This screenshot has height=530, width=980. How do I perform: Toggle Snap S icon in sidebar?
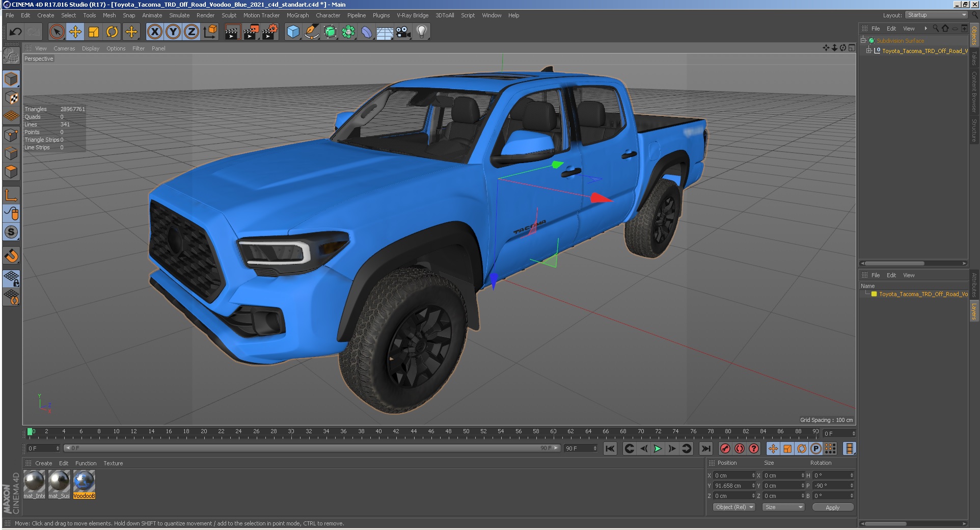(11, 232)
